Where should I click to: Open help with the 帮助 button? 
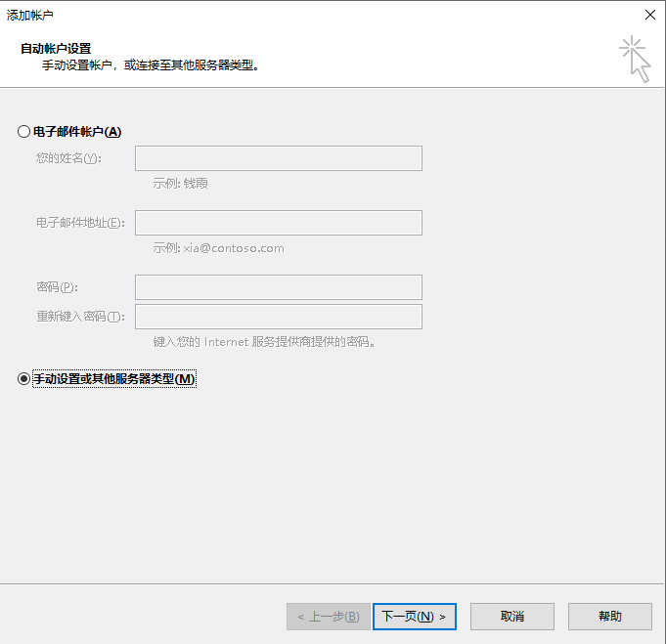609,617
